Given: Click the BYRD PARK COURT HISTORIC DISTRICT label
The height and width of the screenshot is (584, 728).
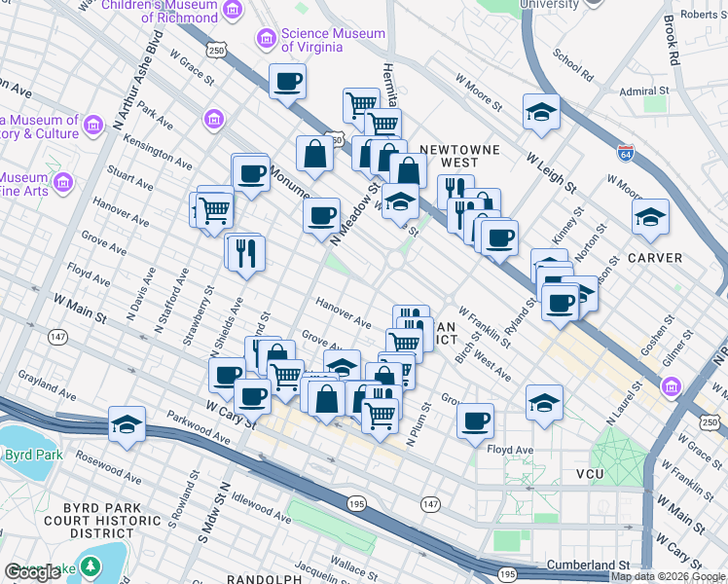Looking at the screenshot, I should (x=102, y=521).
